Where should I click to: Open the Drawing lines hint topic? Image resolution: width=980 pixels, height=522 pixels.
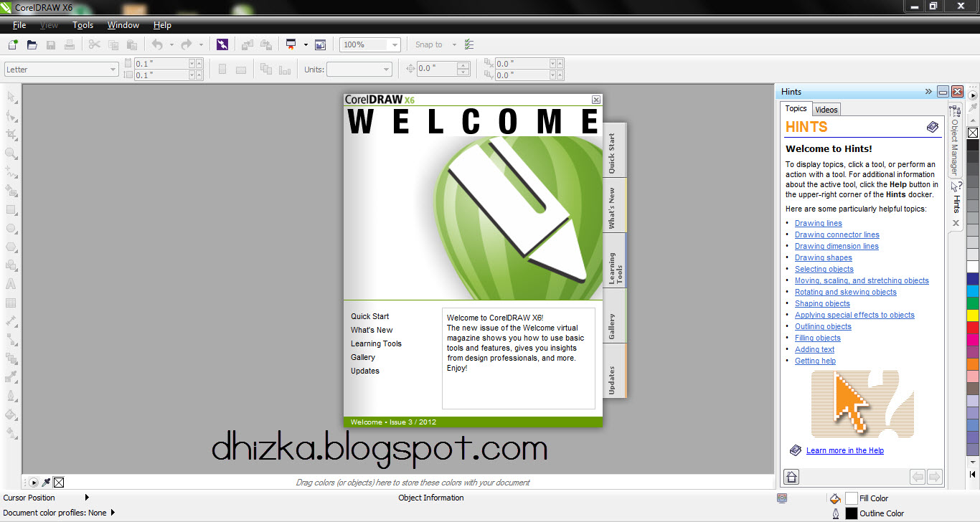pyautogui.click(x=819, y=223)
